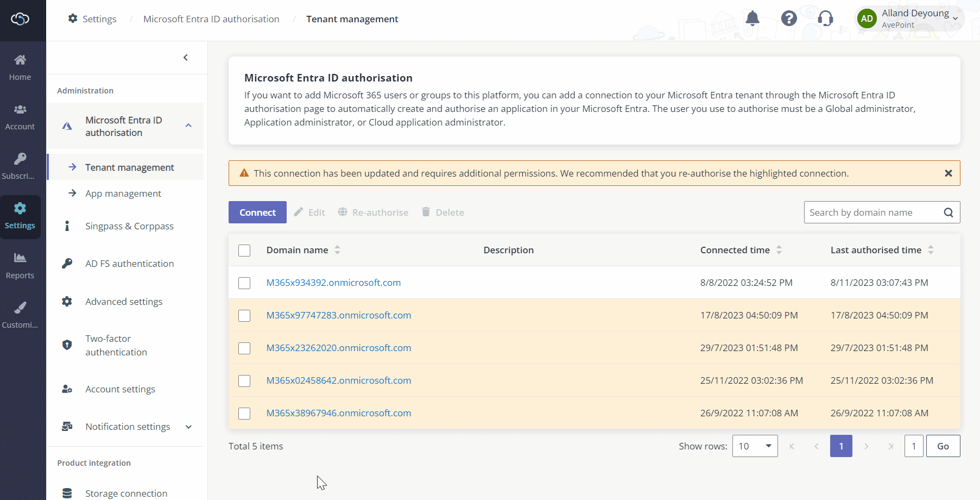Click the Delete toolbar button
This screenshot has height=500, width=980.
[443, 212]
